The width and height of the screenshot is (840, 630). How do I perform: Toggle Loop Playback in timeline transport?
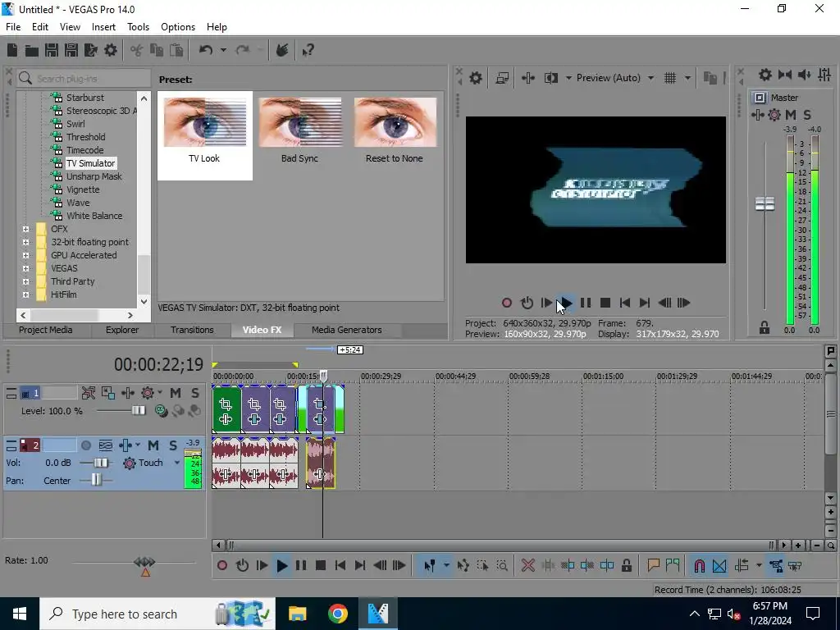pos(242,566)
